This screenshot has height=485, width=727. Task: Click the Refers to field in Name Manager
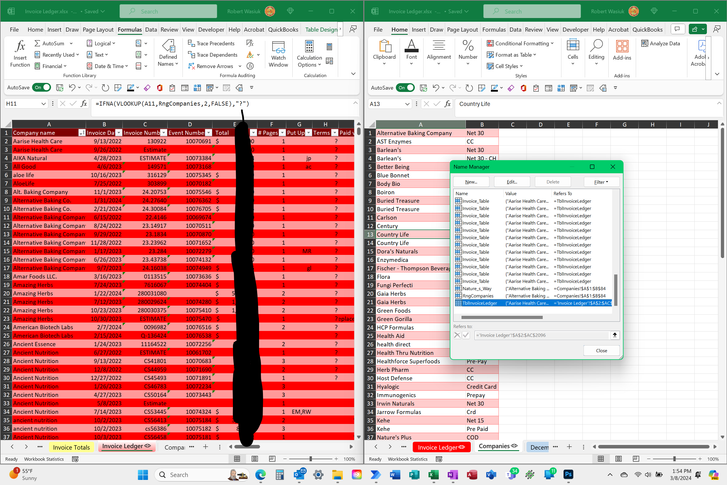point(542,335)
